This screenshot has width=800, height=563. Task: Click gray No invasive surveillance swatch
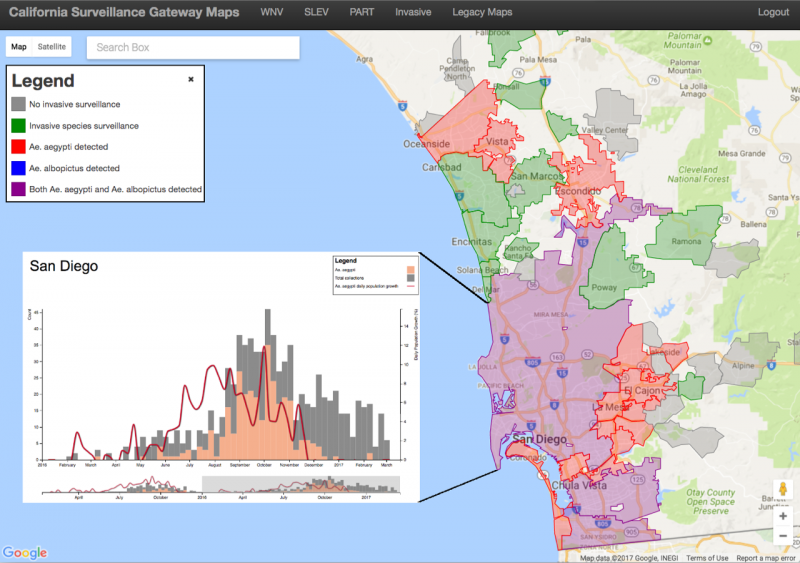(x=18, y=104)
